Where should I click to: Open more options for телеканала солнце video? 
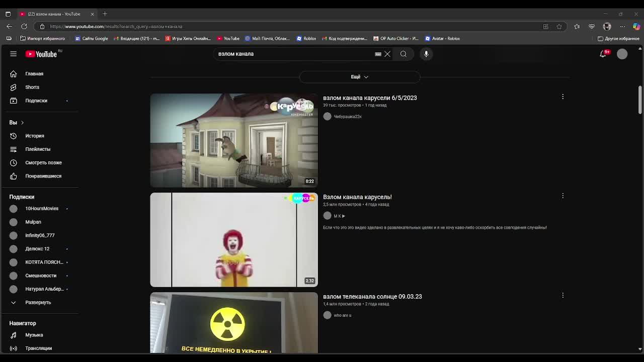click(563, 295)
